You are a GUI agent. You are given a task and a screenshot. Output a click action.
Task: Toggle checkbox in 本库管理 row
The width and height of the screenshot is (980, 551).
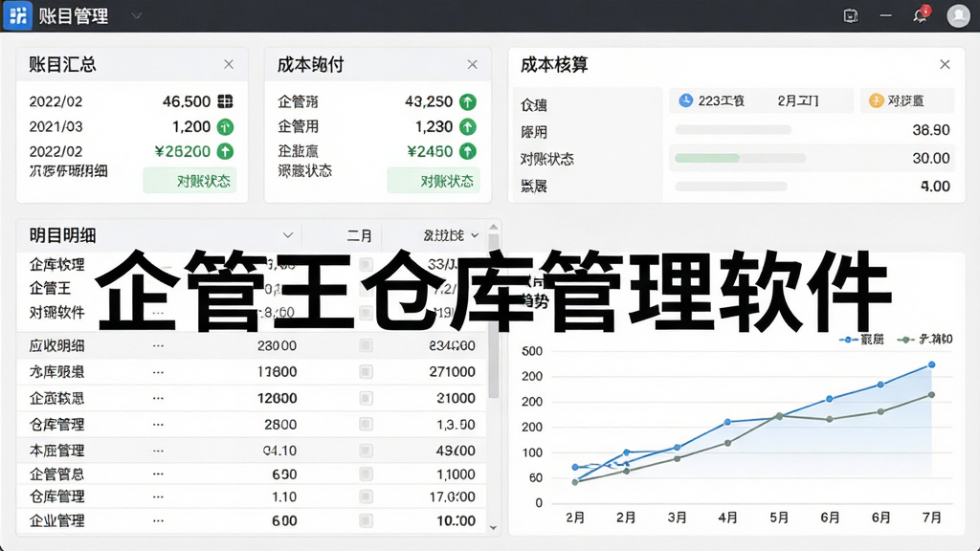tap(367, 451)
